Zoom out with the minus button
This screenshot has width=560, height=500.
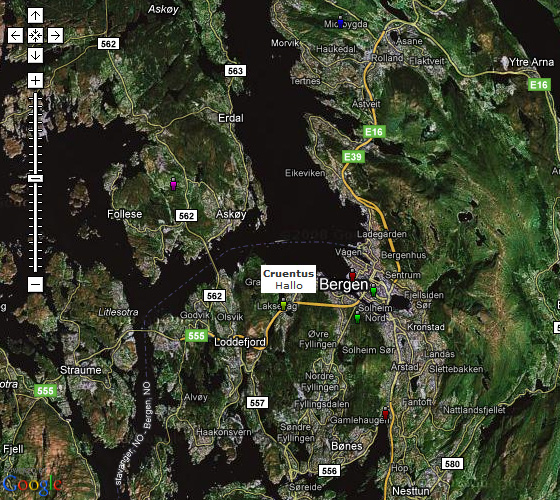click(35, 284)
